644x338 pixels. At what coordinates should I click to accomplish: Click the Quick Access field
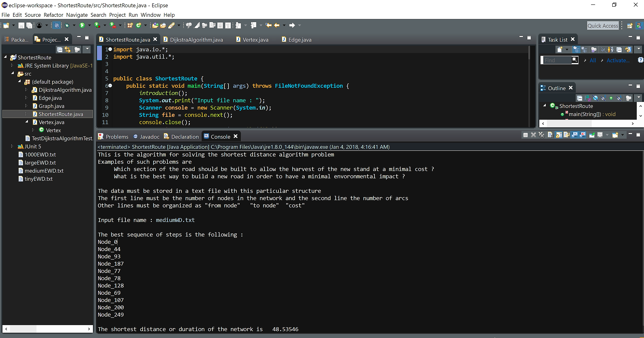603,25
